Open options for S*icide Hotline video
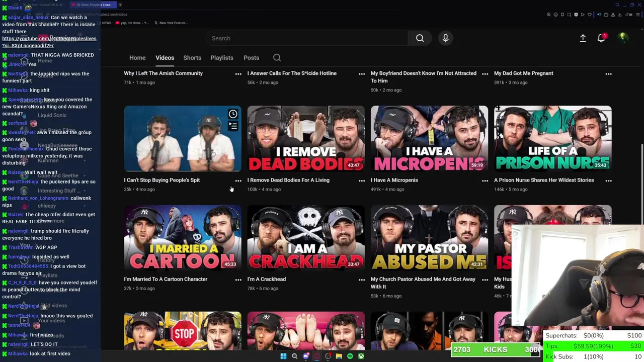The height and width of the screenshot is (362, 644). coord(361,74)
